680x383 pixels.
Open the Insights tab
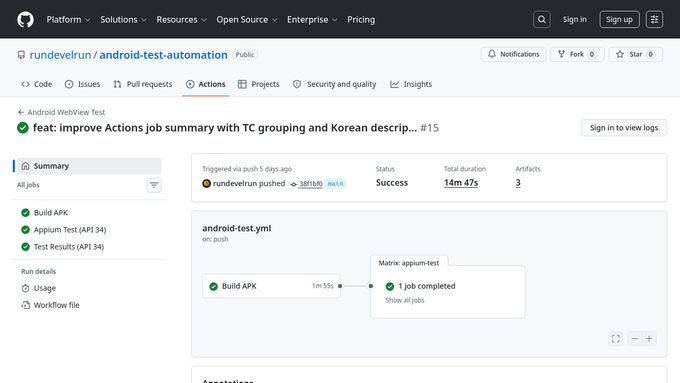click(411, 84)
